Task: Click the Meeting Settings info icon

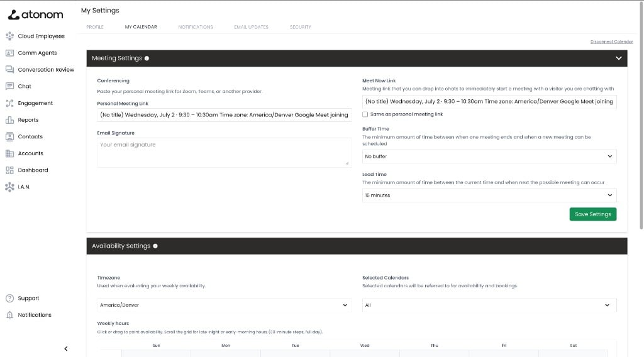Action: tap(147, 58)
